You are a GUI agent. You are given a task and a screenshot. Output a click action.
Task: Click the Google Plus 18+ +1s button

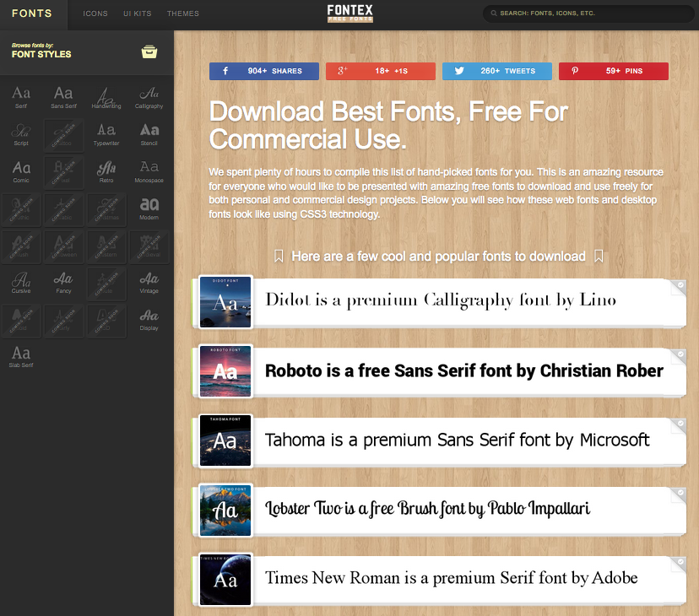381,71
